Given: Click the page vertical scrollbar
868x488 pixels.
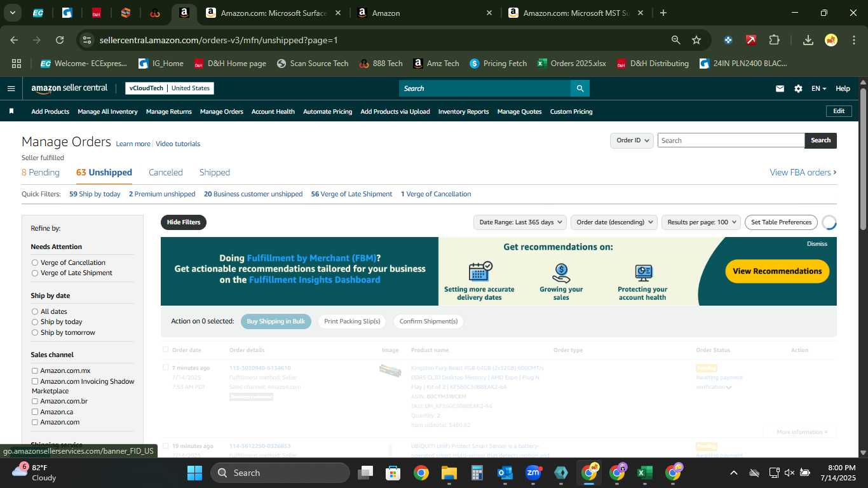Looking at the screenshot, I should [864, 159].
